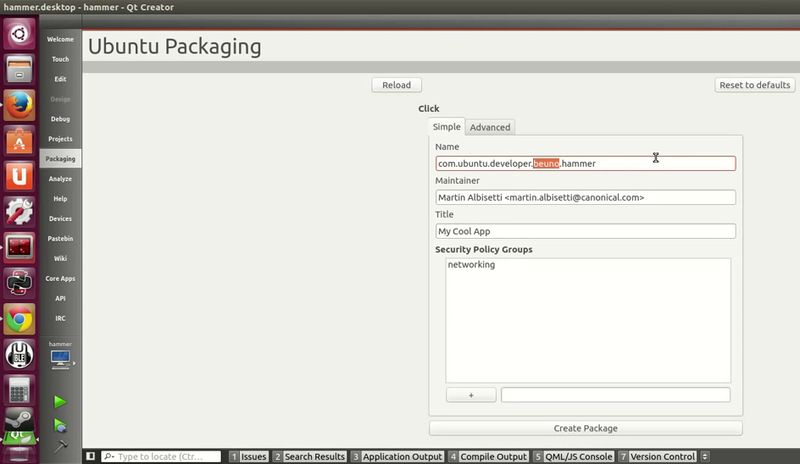This screenshot has height=464, width=800.
Task: Open the Version Control pane
Action: 657,456
